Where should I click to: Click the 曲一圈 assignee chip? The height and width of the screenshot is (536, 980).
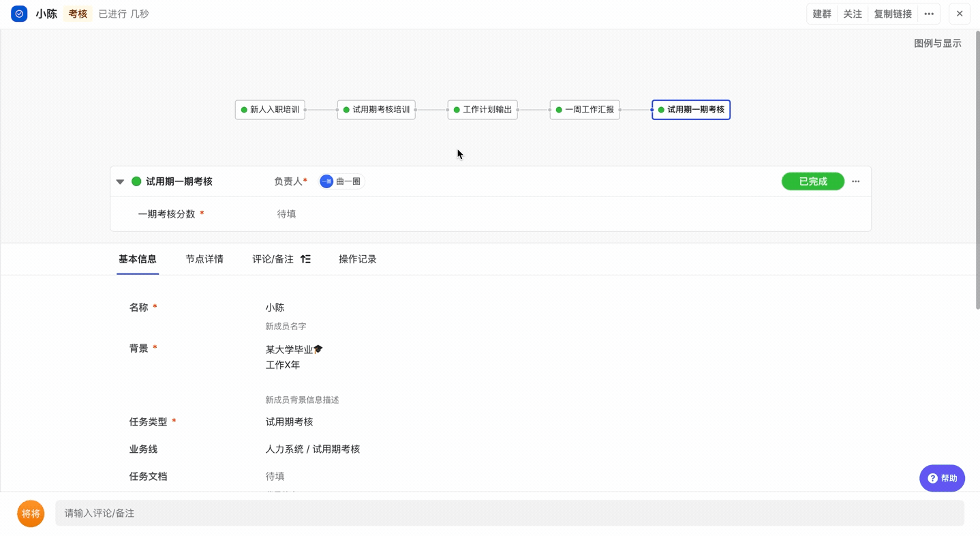click(x=341, y=181)
